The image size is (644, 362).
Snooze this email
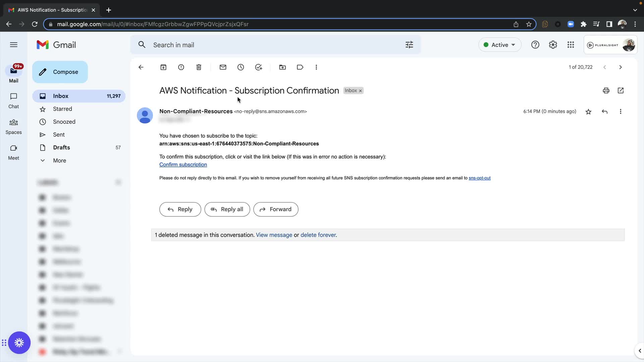241,67
